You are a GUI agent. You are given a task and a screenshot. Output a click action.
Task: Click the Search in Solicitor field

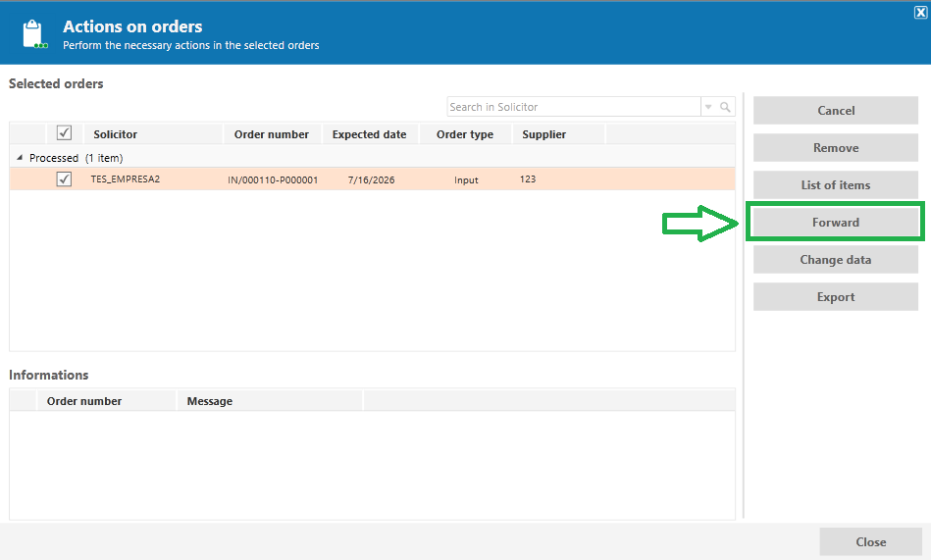574,107
